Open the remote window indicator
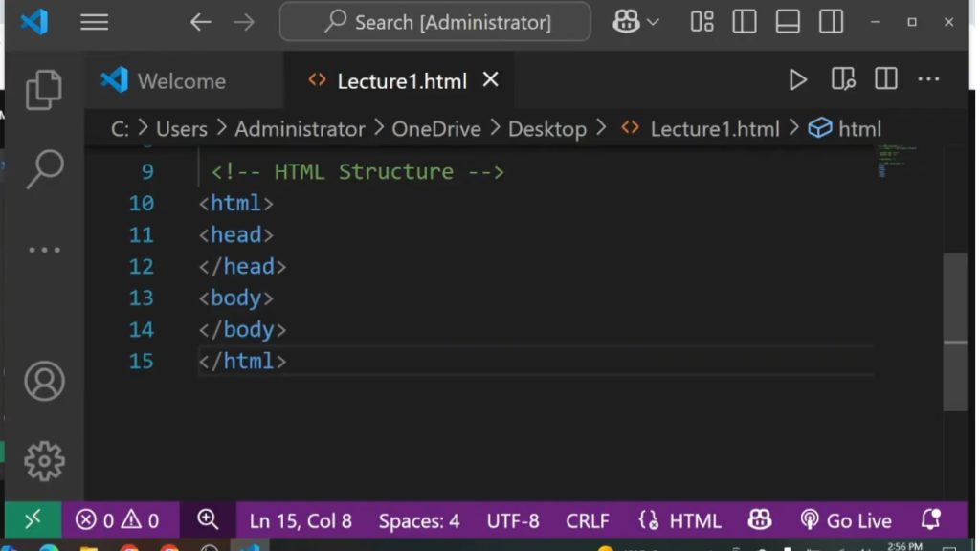 (x=33, y=519)
